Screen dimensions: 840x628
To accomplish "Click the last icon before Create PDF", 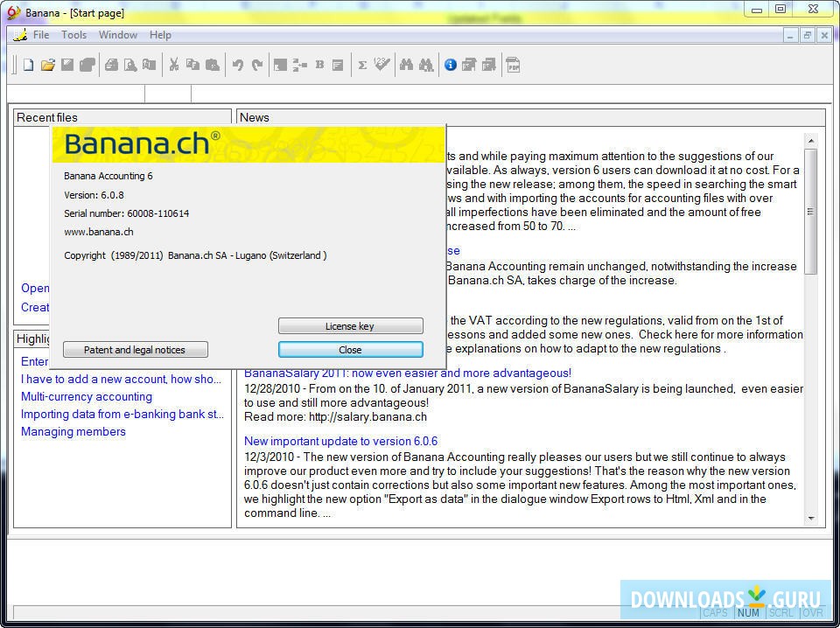I will 488,66.
